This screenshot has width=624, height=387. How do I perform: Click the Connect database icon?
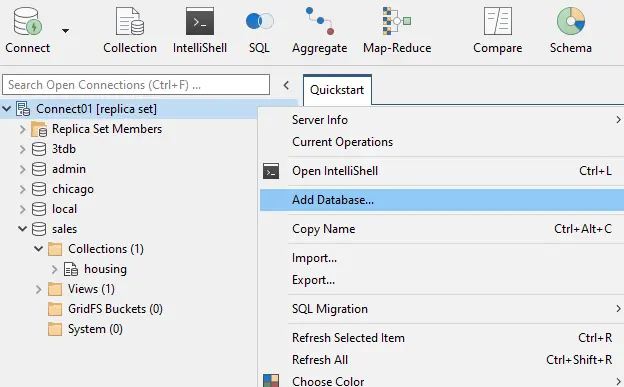27,21
